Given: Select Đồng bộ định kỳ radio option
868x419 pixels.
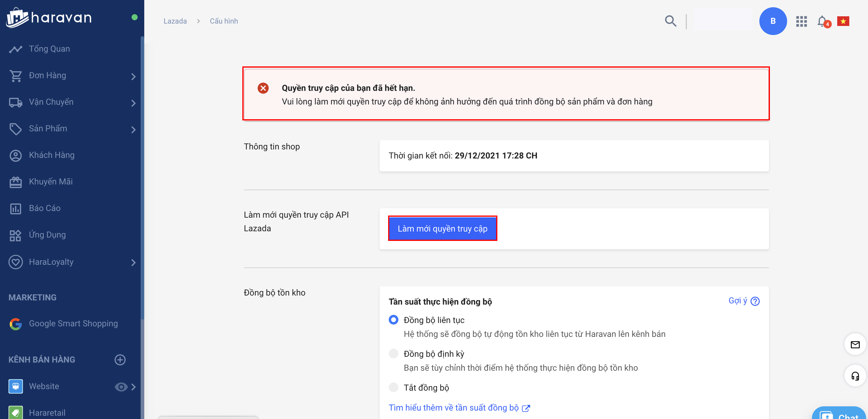Looking at the screenshot, I should 393,353.
